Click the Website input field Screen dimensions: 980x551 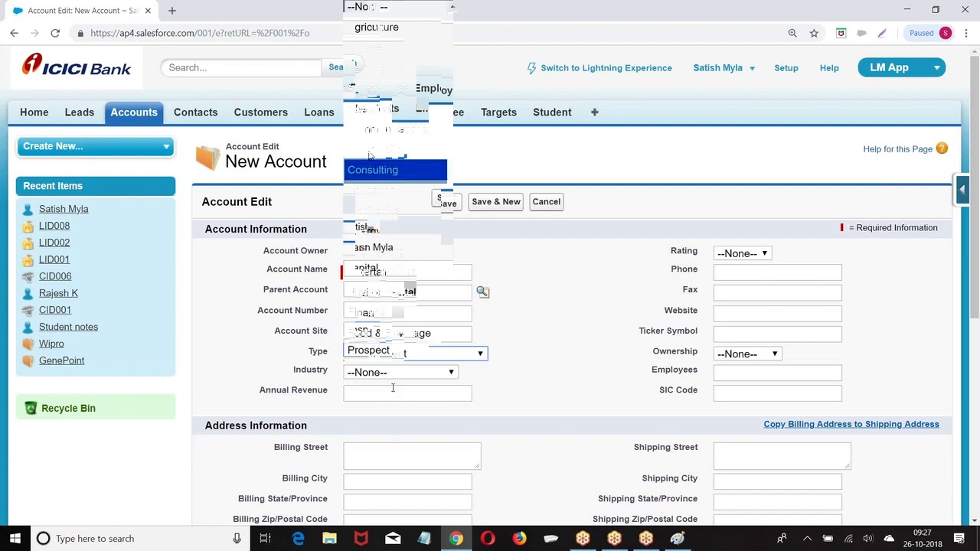(x=777, y=313)
